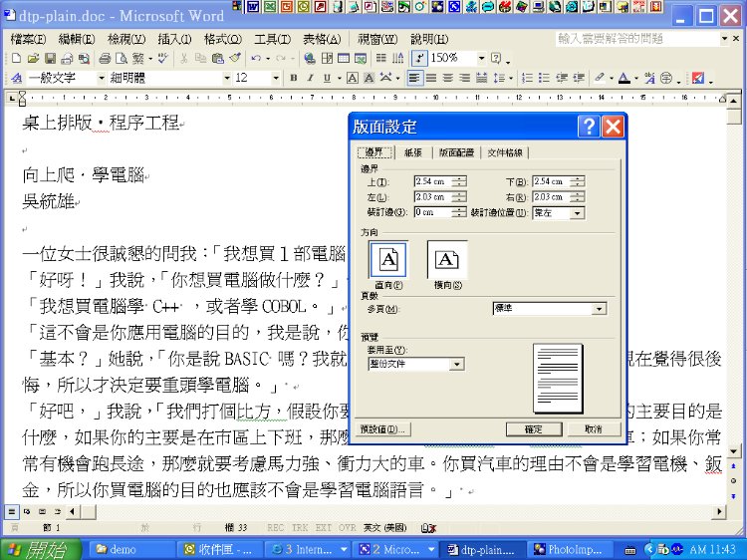The width and height of the screenshot is (747, 560).
Task: Open gutter position 靠左 dropdown
Action: pos(577,213)
